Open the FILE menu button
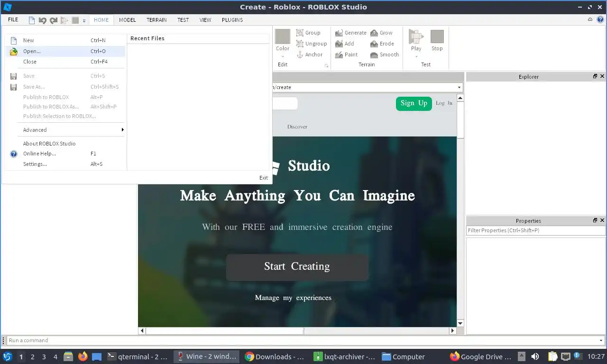Screen dimensions: 607x364 coord(13,20)
